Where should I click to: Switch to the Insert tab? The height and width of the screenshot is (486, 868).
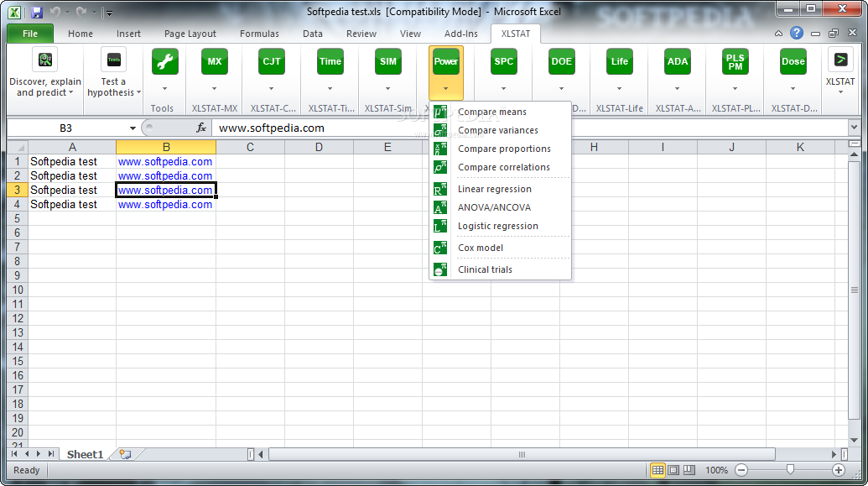128,34
